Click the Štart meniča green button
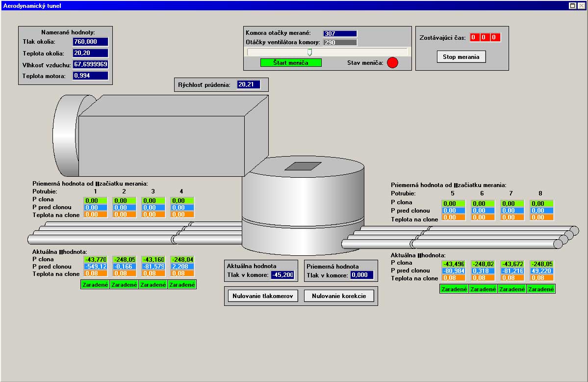Viewport: 588px width, 382px height. click(x=290, y=62)
